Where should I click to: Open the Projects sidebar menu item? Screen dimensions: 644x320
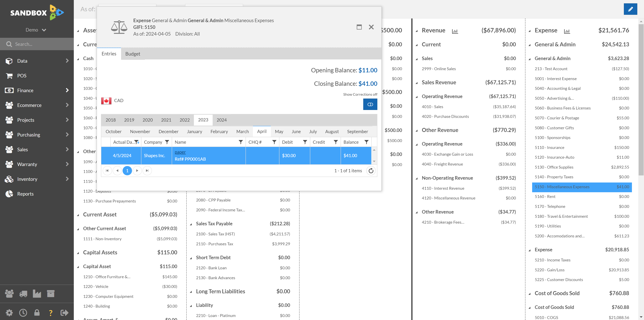[37, 120]
